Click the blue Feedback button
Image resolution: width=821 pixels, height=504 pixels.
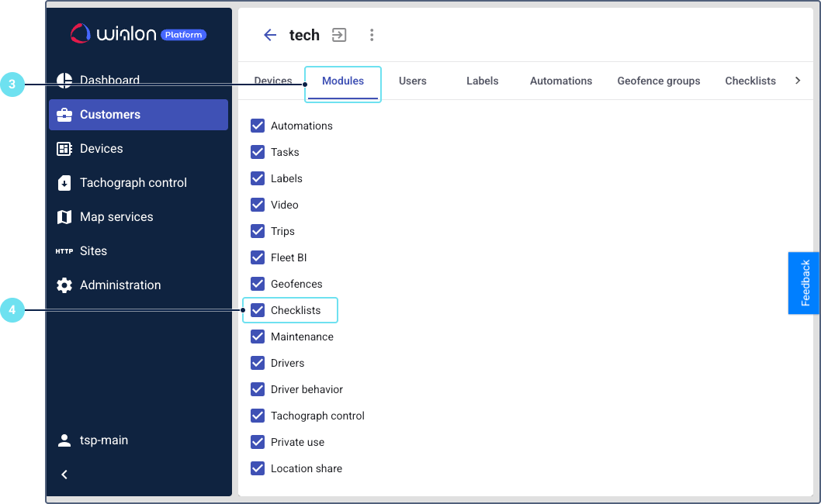[x=804, y=283]
